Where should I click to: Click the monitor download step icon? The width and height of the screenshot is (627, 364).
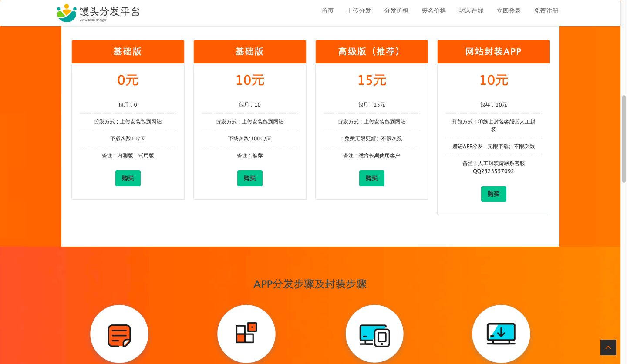click(x=501, y=334)
